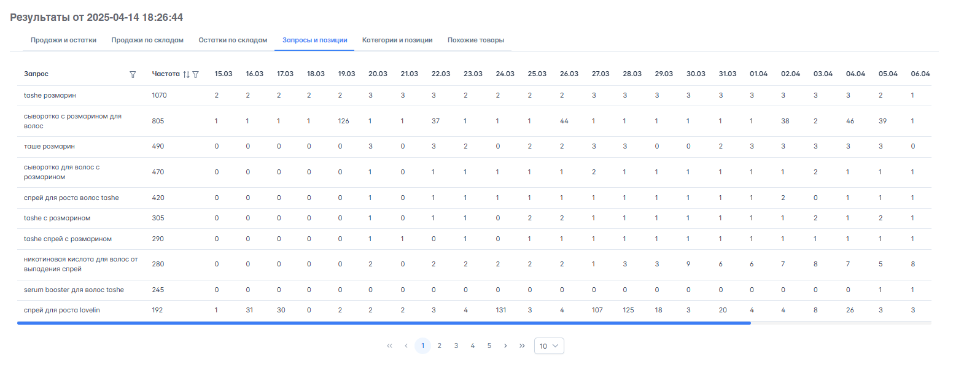Switch to the Продажи и остатки tab
This screenshot has width=980, height=367.
(x=63, y=40)
